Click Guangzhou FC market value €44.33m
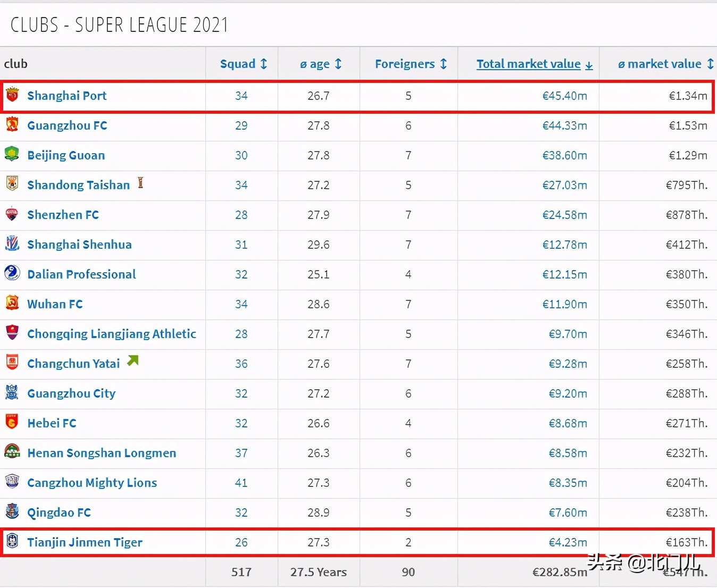 tap(565, 125)
